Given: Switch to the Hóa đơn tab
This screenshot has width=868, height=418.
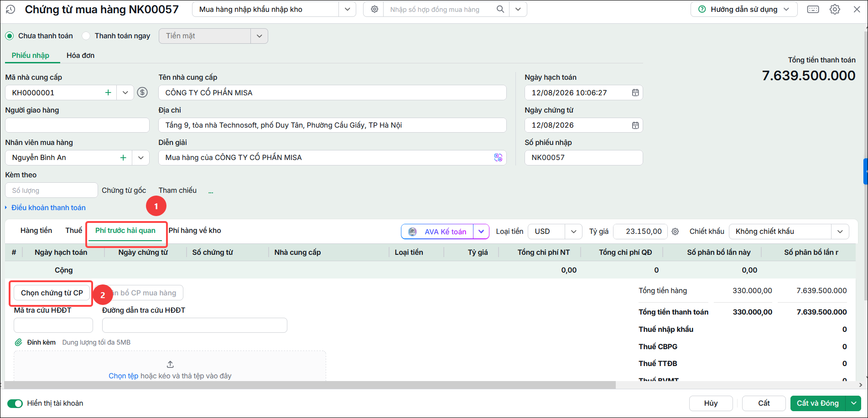Looking at the screenshot, I should [x=81, y=56].
